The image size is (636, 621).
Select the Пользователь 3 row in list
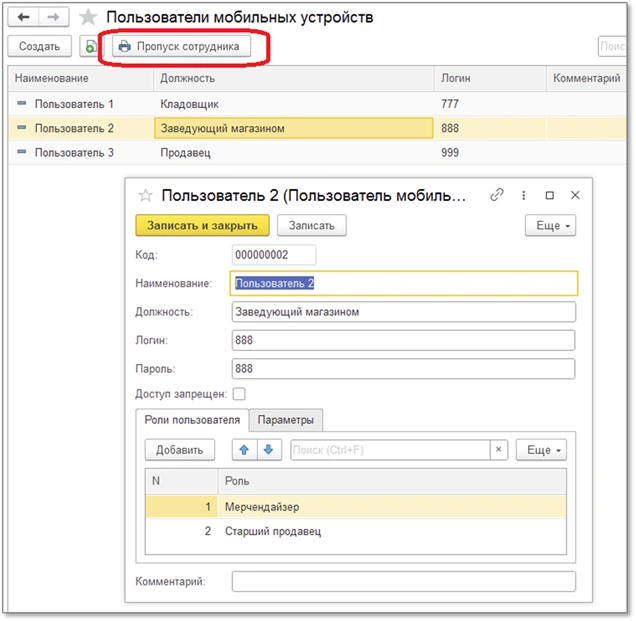[x=74, y=152]
